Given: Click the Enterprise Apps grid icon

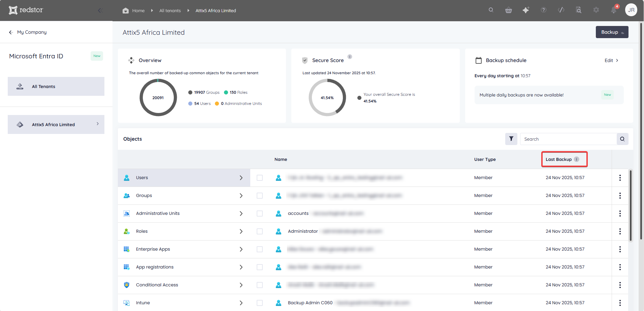Looking at the screenshot, I should pos(127,249).
